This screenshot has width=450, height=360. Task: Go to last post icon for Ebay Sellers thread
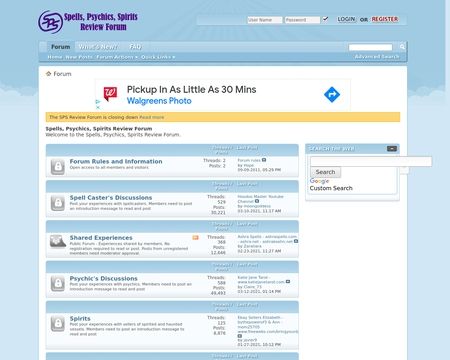(x=240, y=336)
